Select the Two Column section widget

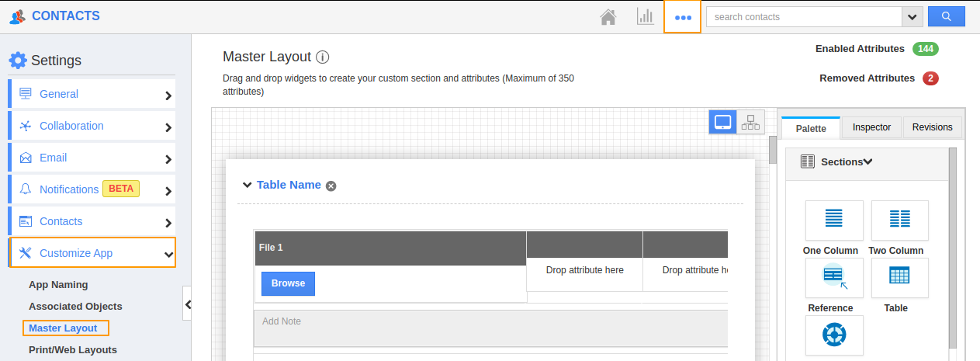(x=899, y=220)
